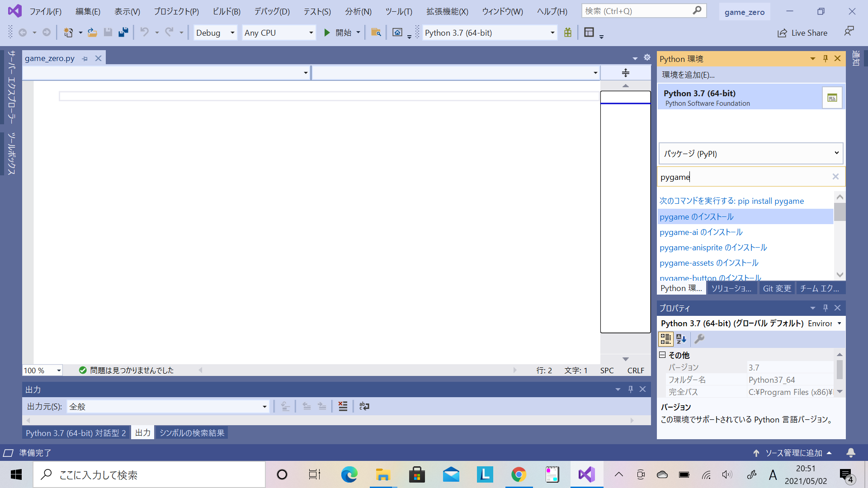Viewport: 868px width, 488px height.
Task: Click the Save All toolbar icon
Action: pyautogui.click(x=123, y=33)
